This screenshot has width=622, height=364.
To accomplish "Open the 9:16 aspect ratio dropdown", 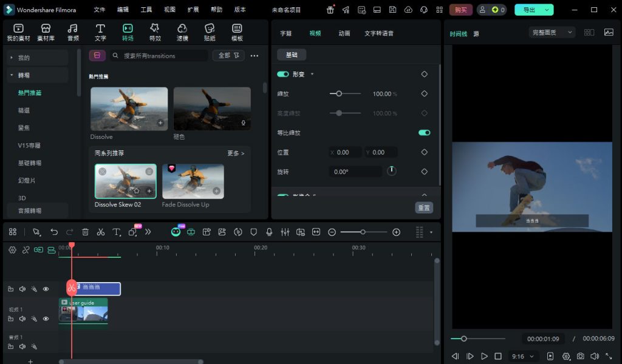I will tap(524, 356).
